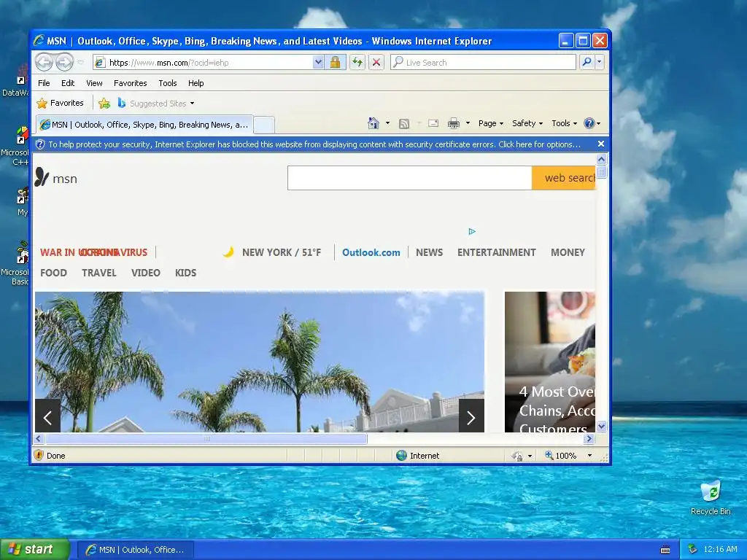Screen dimensions: 747x560
Task: Click Add to Favorites Bar star icon
Action: tap(104, 103)
